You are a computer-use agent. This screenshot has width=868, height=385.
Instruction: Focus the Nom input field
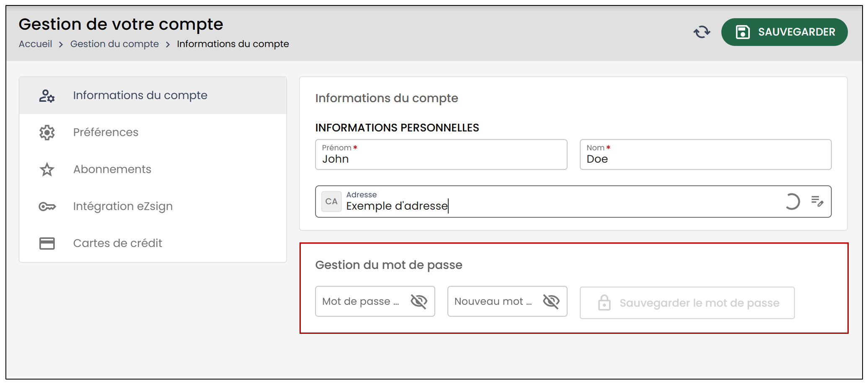click(705, 155)
